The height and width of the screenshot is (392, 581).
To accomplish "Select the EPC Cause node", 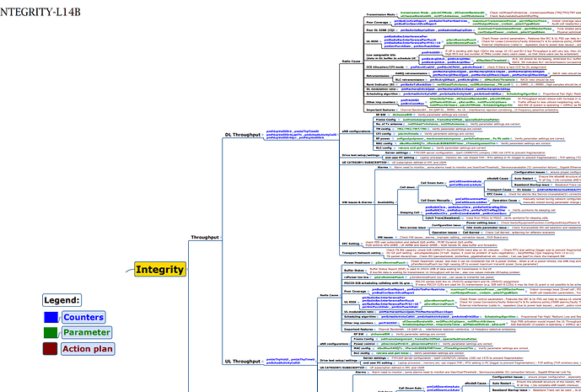I will pos(495,194).
